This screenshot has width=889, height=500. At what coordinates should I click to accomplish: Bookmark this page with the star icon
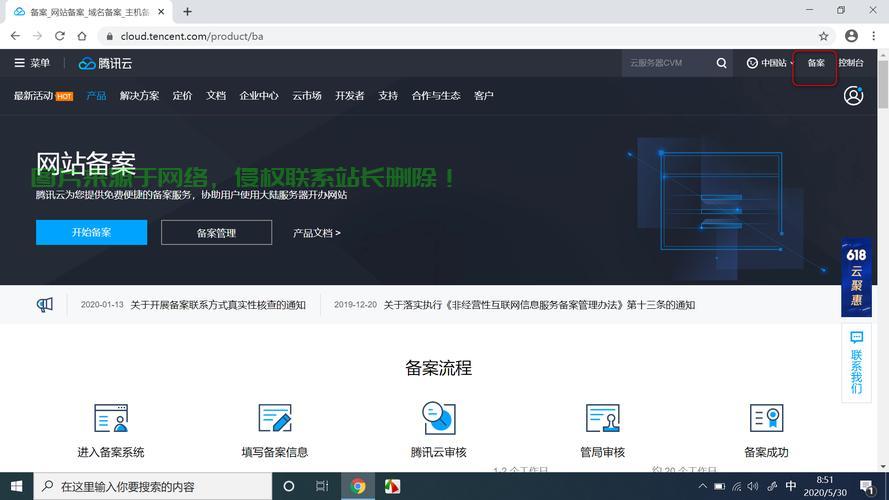coord(823,36)
